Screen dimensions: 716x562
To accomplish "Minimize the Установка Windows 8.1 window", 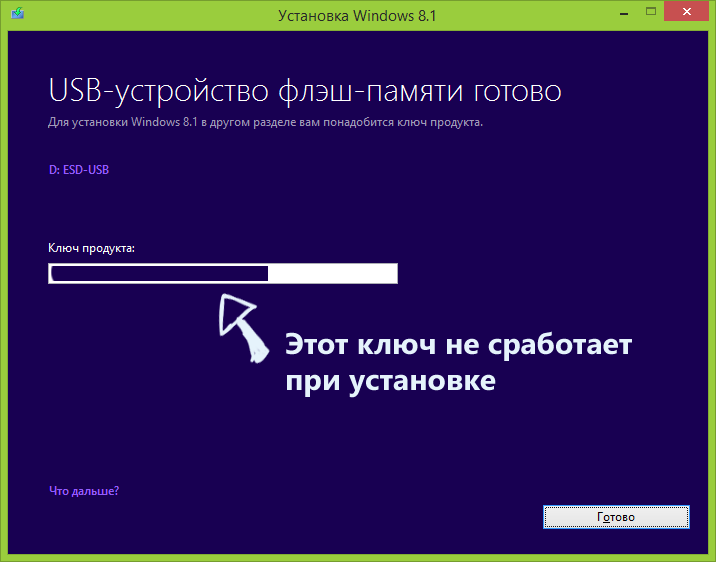I will coord(624,13).
